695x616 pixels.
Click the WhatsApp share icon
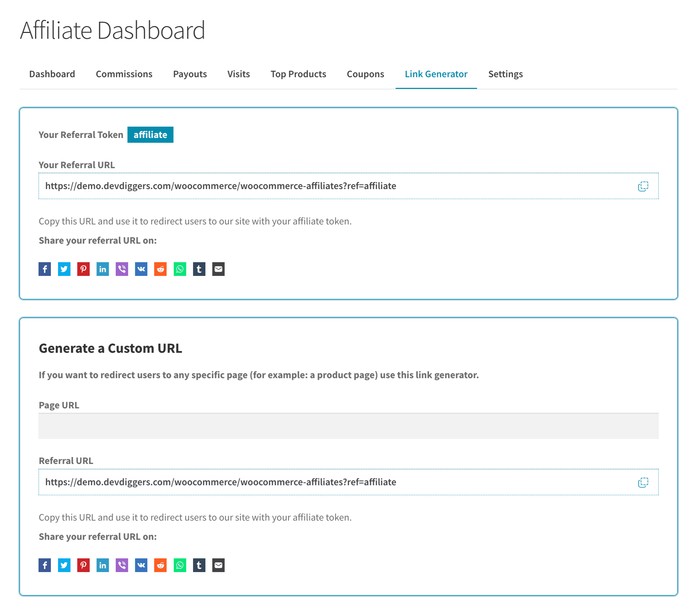point(180,269)
